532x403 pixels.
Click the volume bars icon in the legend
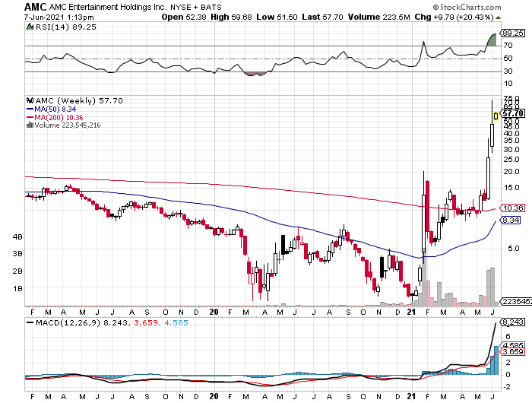pos(30,125)
